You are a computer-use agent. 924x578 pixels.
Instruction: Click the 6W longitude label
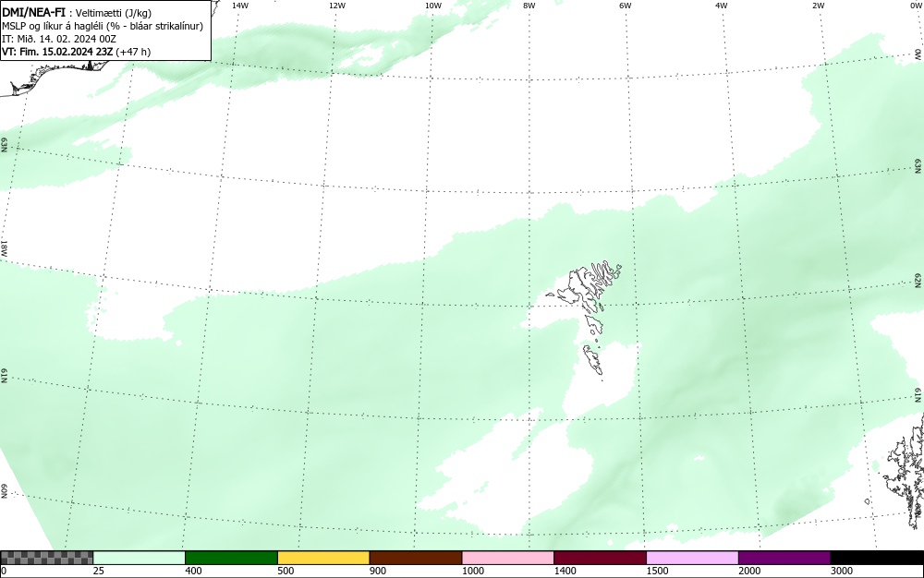[626, 6]
